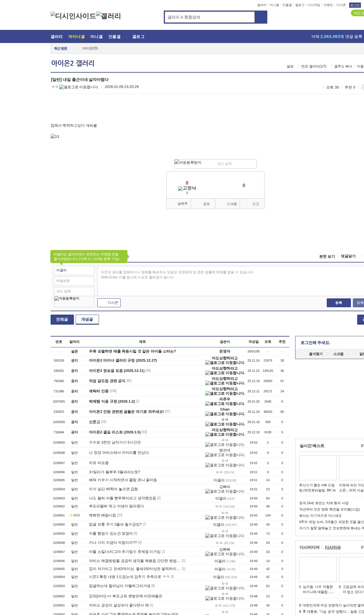Click the 갤러리 logo beside 디시인사이드

point(109,16)
